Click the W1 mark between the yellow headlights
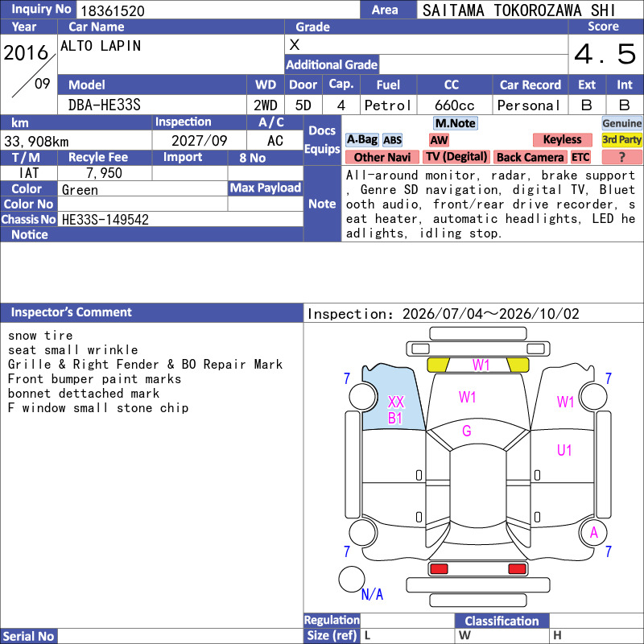 click(x=481, y=365)
